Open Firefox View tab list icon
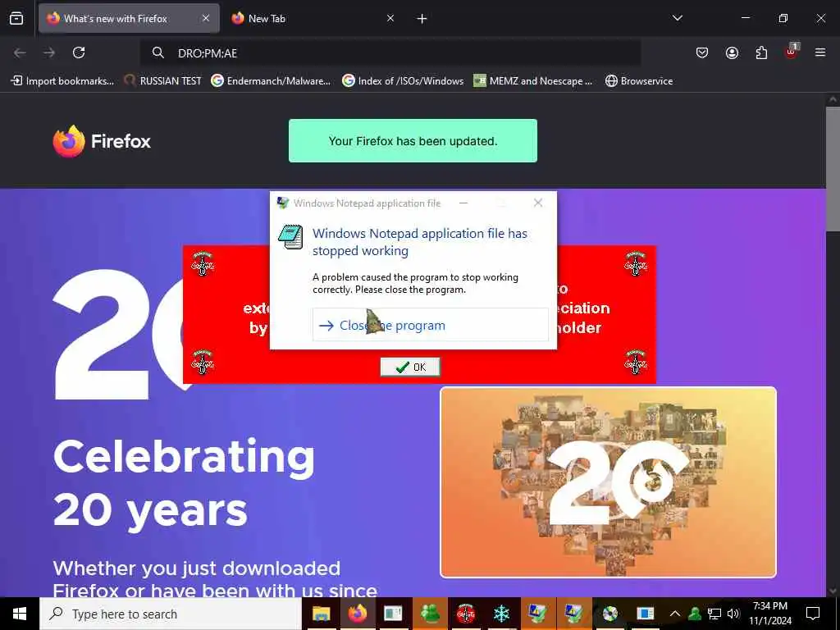840x630 pixels. click(x=16, y=19)
